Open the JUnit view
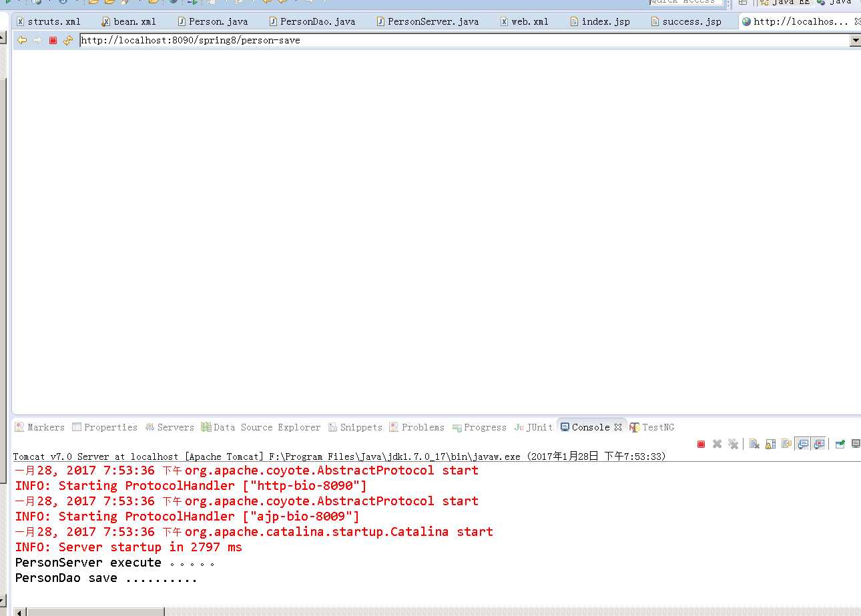 pyautogui.click(x=533, y=427)
